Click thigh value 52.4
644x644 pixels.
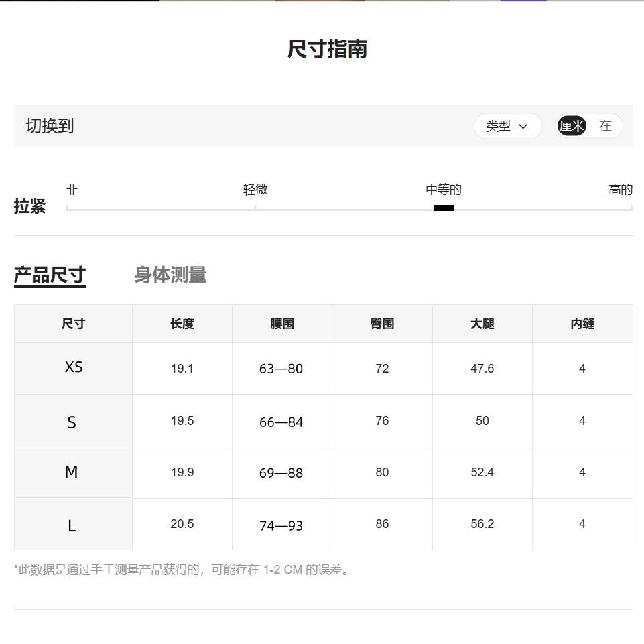tap(482, 472)
